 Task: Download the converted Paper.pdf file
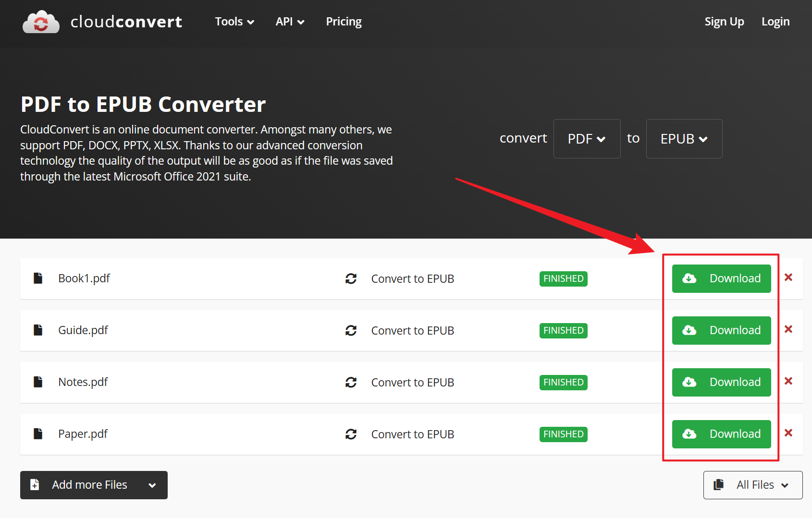pyautogui.click(x=721, y=434)
